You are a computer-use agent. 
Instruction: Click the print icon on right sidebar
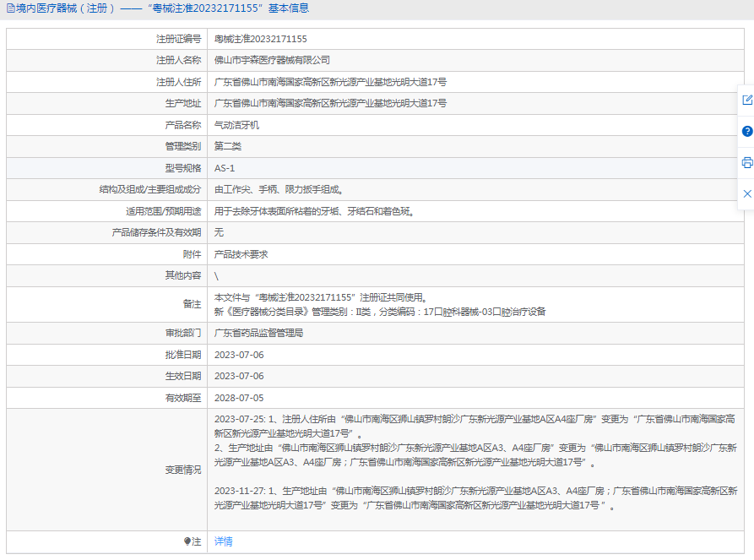(x=746, y=163)
